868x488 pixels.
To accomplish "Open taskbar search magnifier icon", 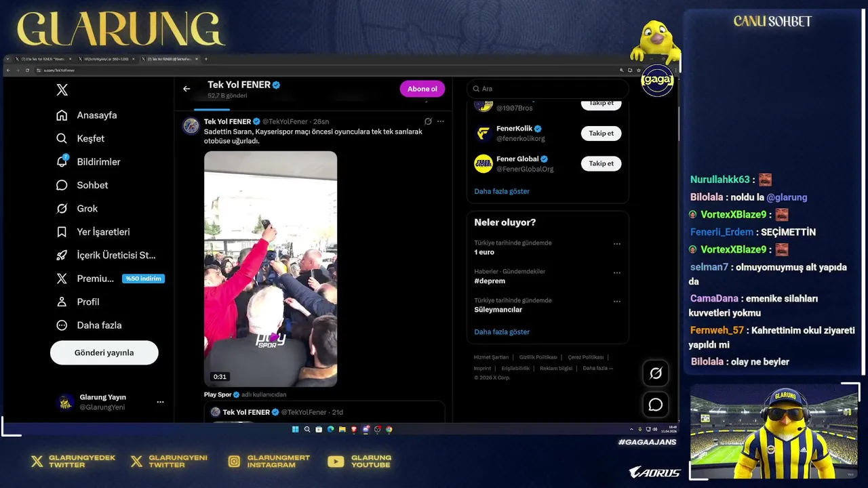I will 307,429.
